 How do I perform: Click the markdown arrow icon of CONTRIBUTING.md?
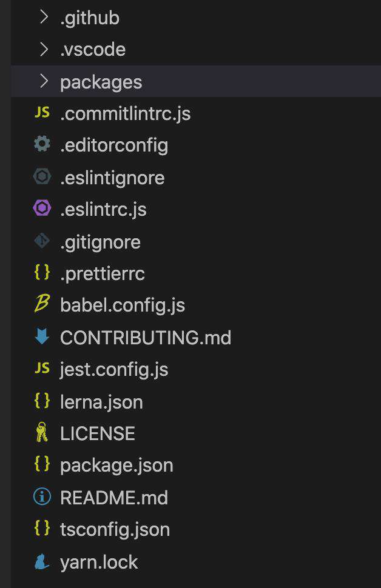42,336
